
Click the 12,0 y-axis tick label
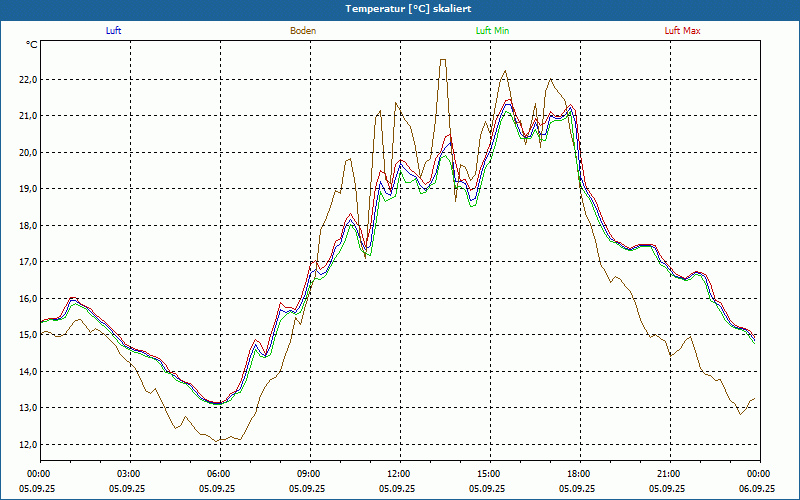(x=26, y=444)
